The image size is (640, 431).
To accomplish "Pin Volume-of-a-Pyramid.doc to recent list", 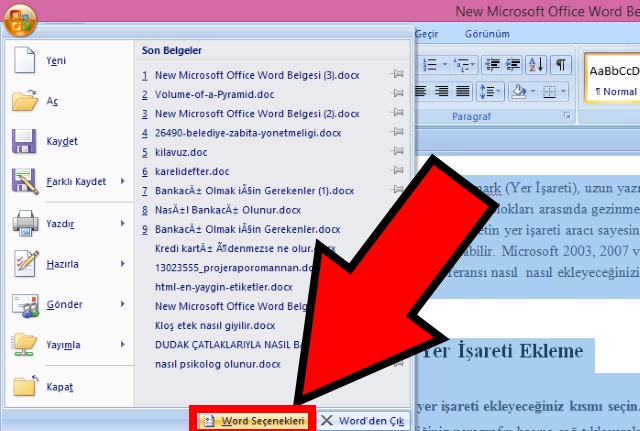I will coord(397,93).
